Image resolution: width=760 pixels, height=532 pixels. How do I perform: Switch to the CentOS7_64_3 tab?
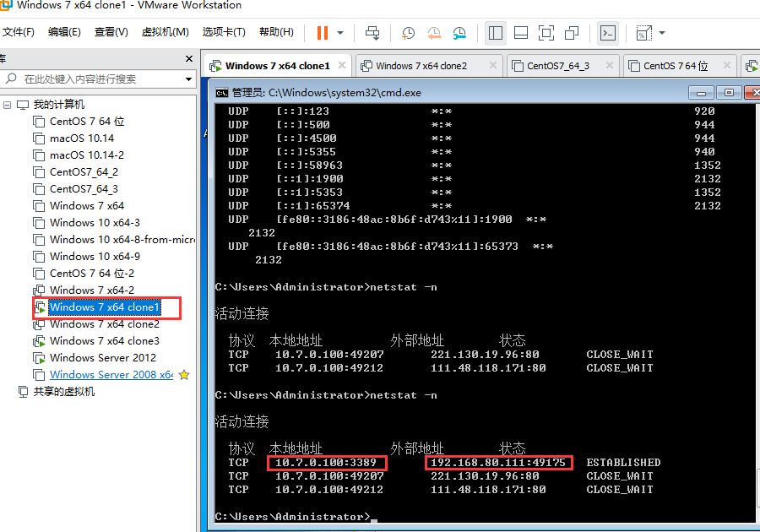point(563,66)
